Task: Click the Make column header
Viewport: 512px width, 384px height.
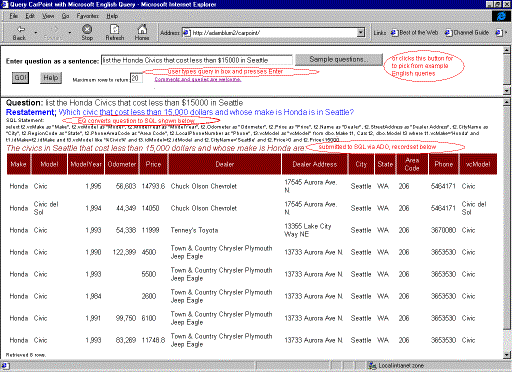Action: 18,164
